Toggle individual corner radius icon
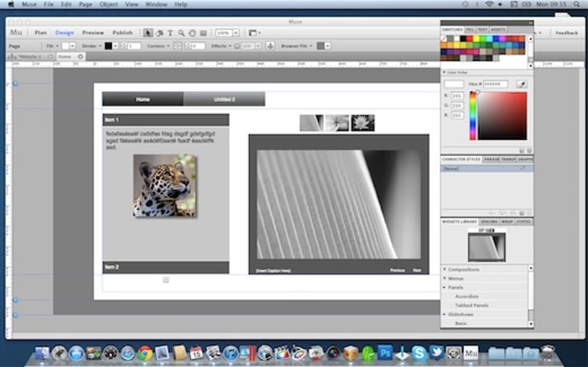Image resolution: width=588 pixels, height=367 pixels. click(x=178, y=46)
